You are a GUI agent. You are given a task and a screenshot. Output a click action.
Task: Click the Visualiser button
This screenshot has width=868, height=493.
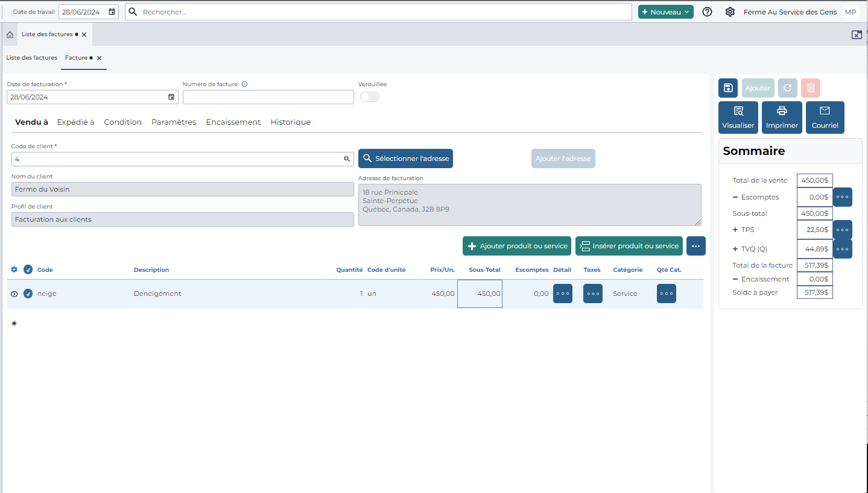[738, 118]
